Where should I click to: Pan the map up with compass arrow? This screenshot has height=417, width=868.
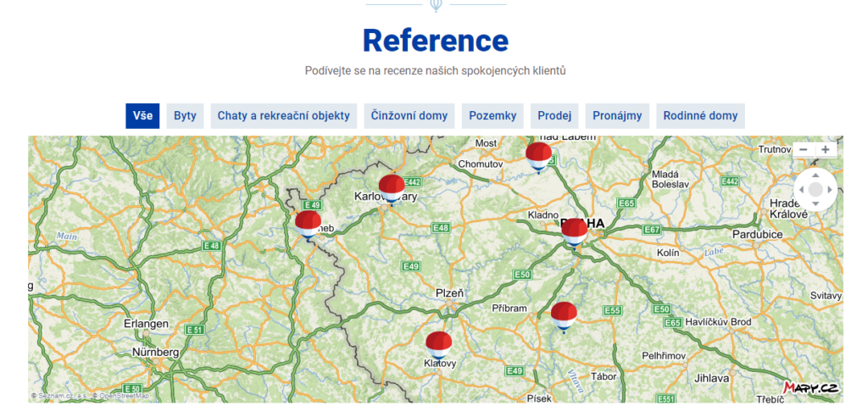tap(815, 175)
